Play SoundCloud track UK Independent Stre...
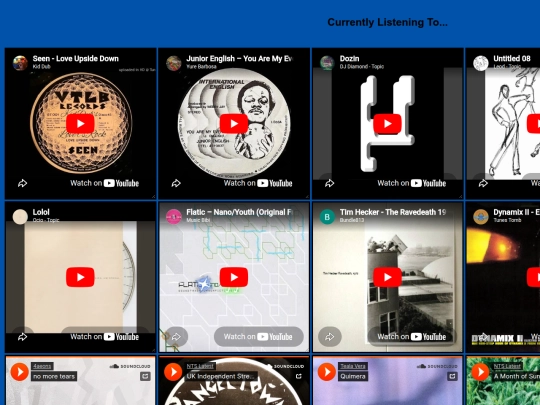 tap(173, 372)
